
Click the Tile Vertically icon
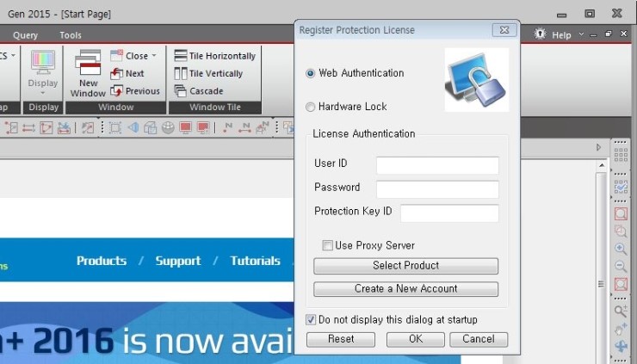pos(181,74)
